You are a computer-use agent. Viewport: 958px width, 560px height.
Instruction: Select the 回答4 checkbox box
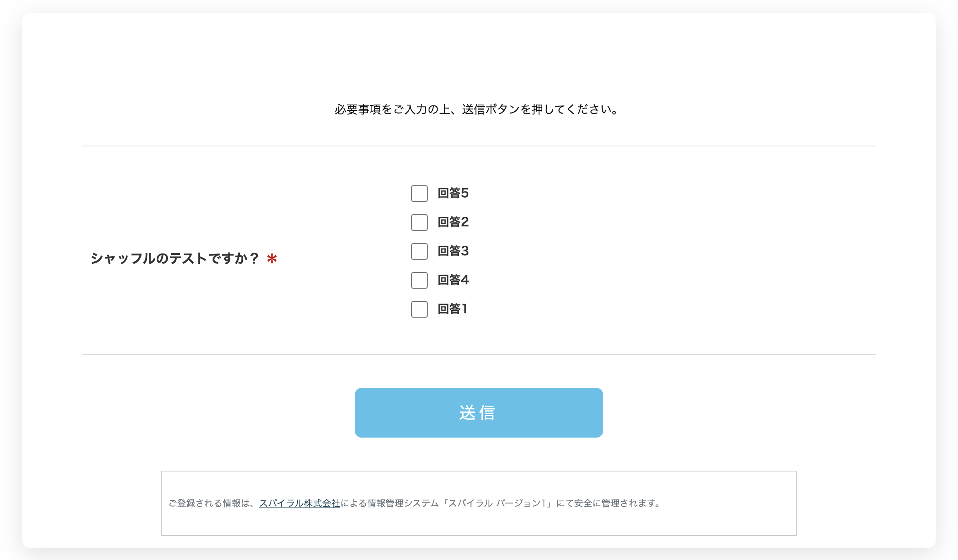click(x=419, y=280)
